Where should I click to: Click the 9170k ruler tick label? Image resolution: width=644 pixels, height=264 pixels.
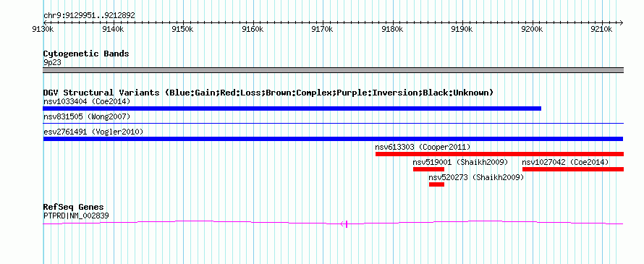tap(323, 30)
